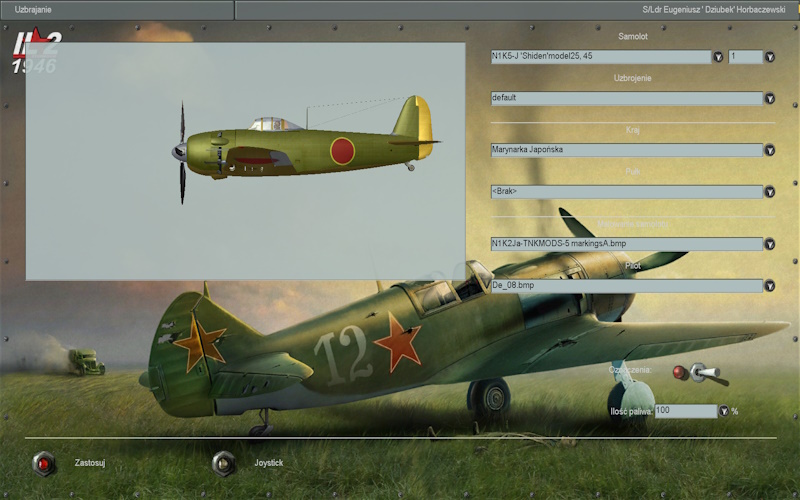Open the aircraft skin dropdown arrow
Screen dimensions: 800x500
(769, 244)
